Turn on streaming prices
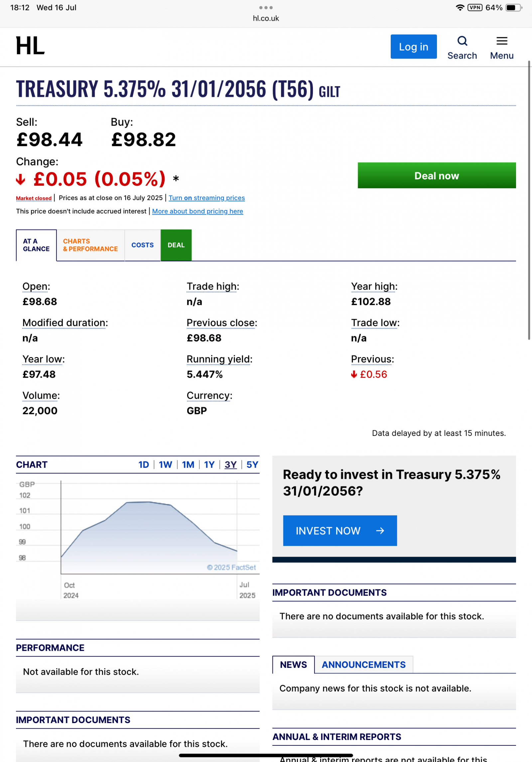 point(206,198)
